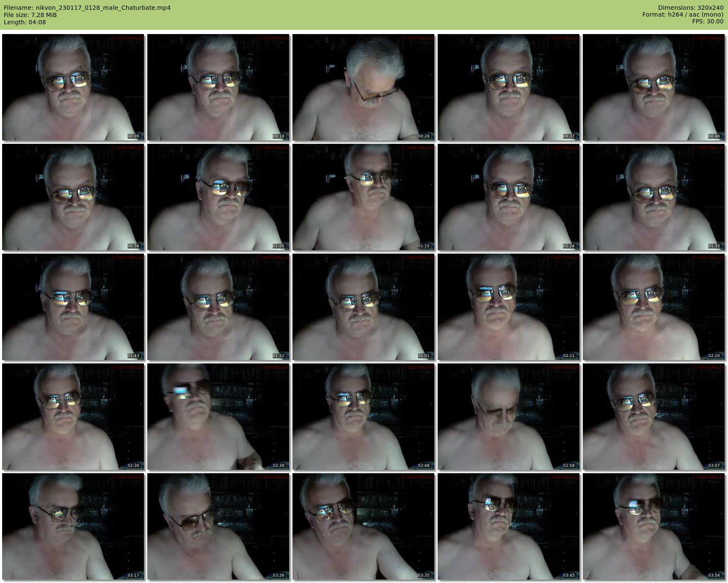
Task: Select the blurred frame at 02:39
Action: point(218,417)
